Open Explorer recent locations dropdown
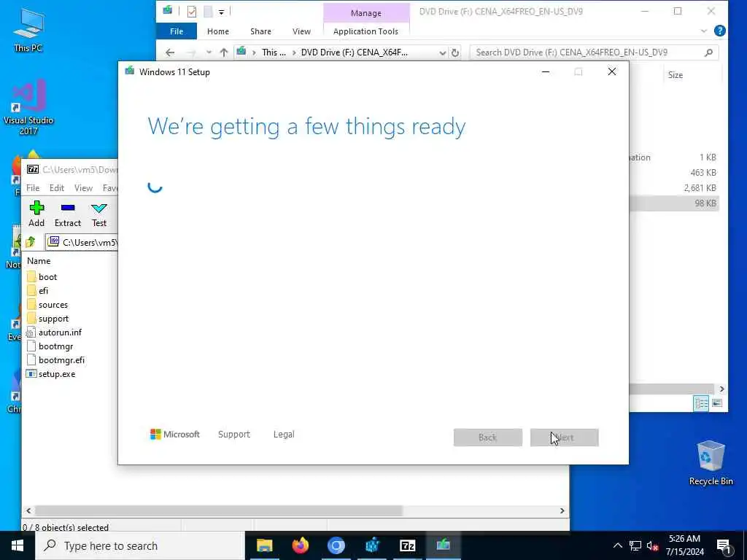Screen dimensions: 747x560 coord(209,52)
